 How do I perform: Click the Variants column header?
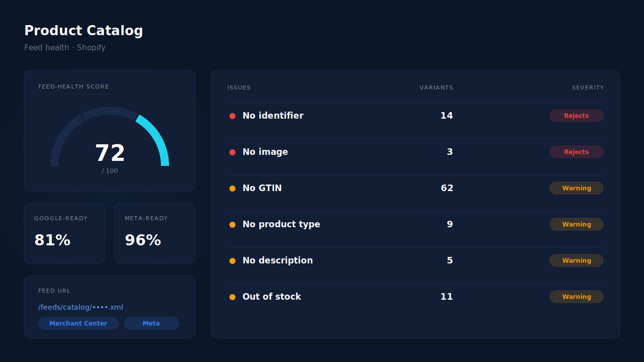point(436,87)
